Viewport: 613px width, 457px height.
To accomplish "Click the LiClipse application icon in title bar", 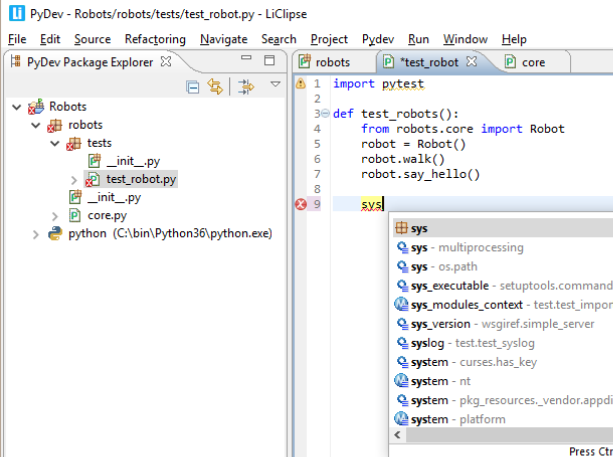I will click(x=17, y=13).
